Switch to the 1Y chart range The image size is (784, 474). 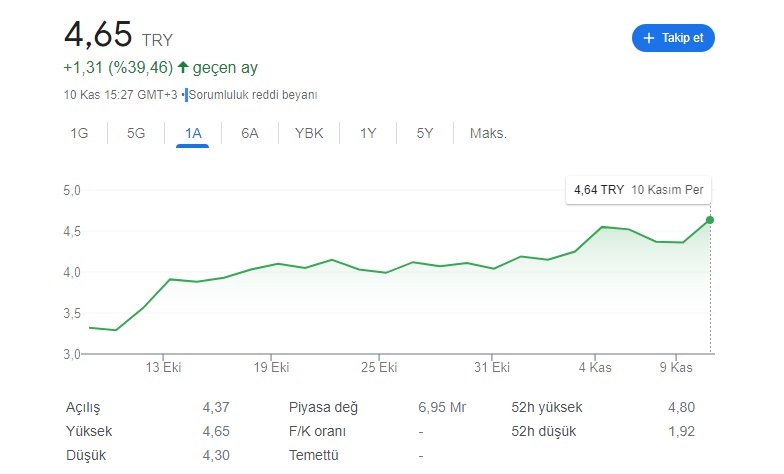368,134
